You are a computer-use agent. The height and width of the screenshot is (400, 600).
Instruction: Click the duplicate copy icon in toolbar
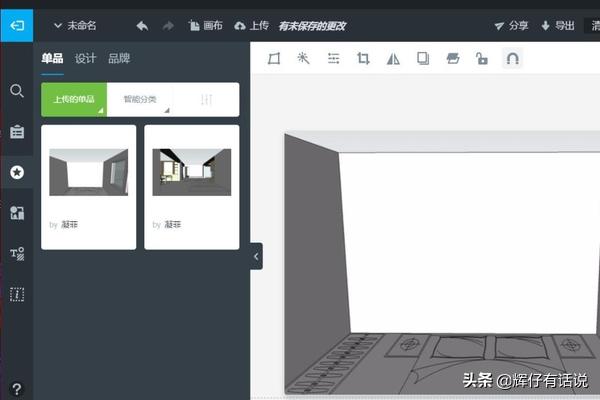click(423, 59)
